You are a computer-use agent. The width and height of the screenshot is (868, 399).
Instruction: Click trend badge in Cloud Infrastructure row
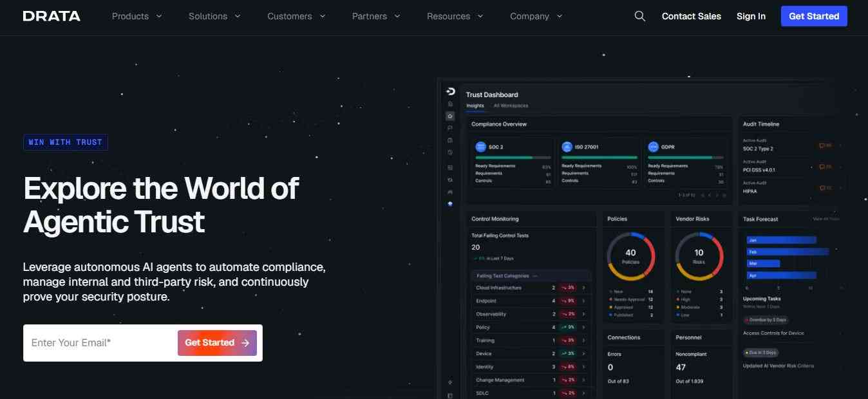pyautogui.click(x=568, y=288)
